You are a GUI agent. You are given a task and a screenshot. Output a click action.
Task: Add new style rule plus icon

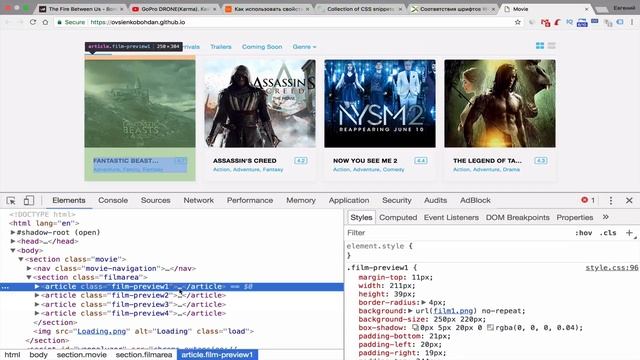629,233
